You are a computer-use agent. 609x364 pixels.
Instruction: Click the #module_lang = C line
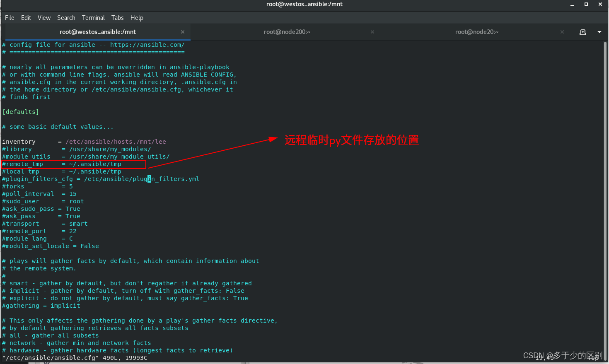point(37,239)
